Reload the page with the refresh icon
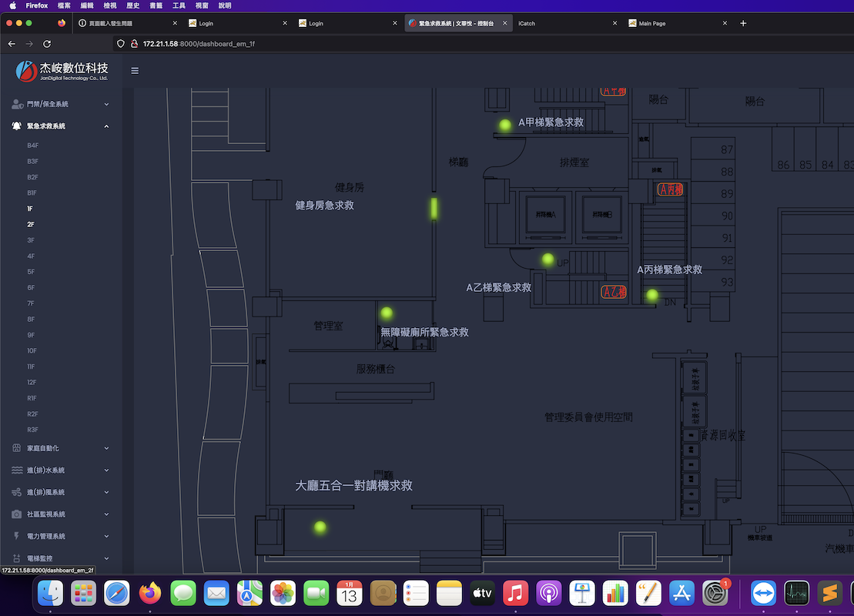This screenshot has height=616, width=854. (47, 44)
